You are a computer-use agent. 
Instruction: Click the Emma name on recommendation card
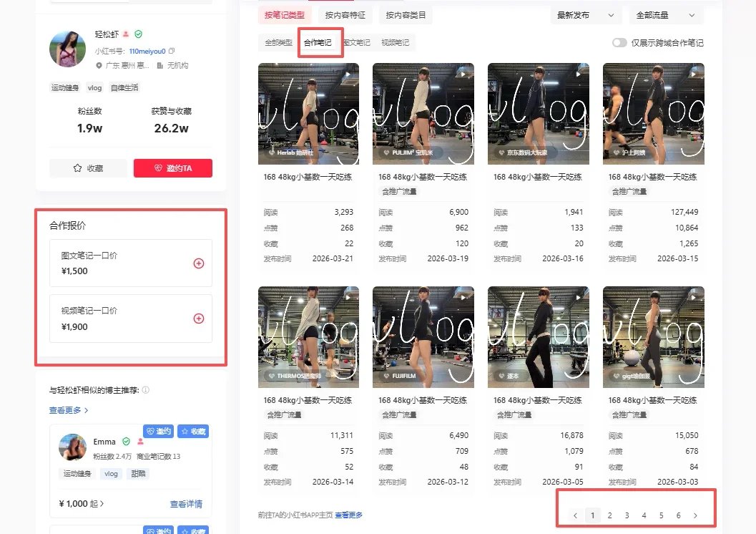pos(104,442)
